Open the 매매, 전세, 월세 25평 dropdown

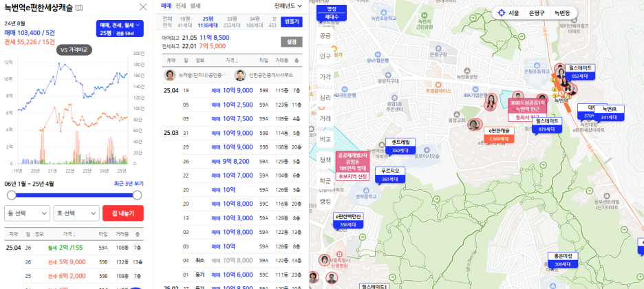(120, 29)
